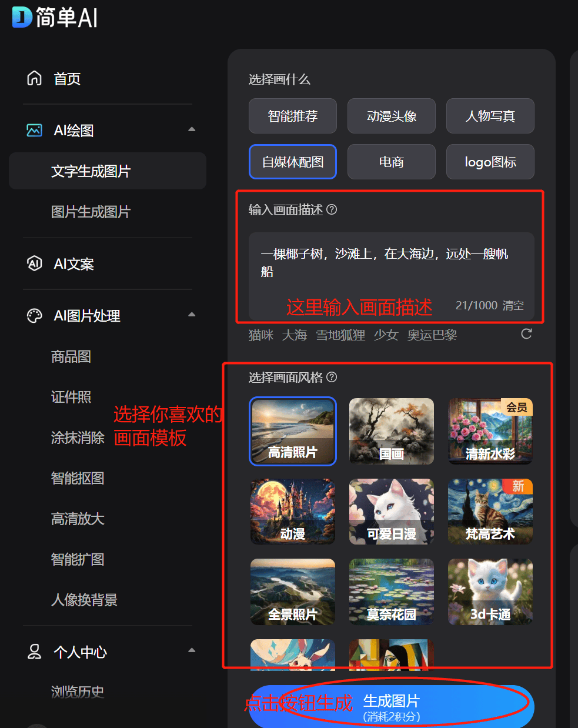Click the 简单AI logo icon

22,17
